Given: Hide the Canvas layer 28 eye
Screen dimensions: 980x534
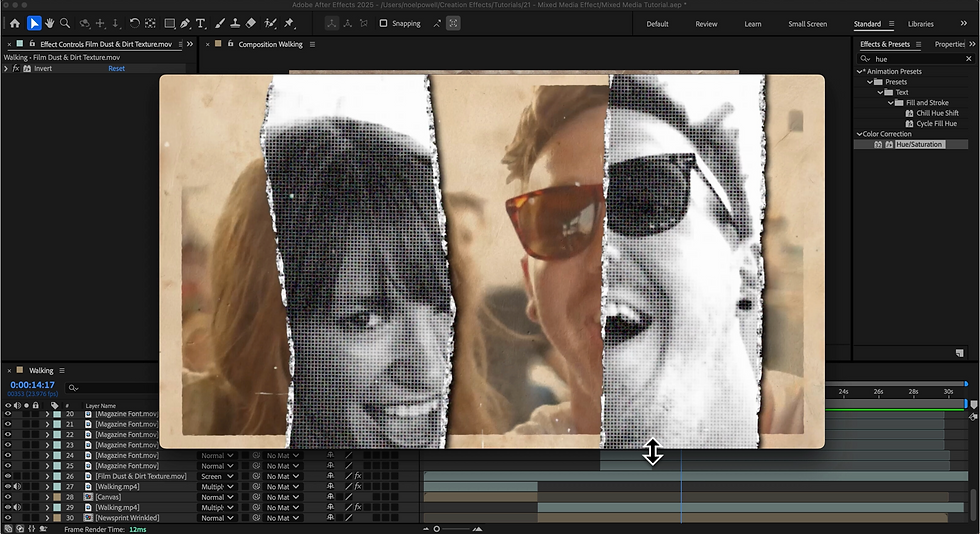Looking at the screenshot, I should tap(8, 497).
